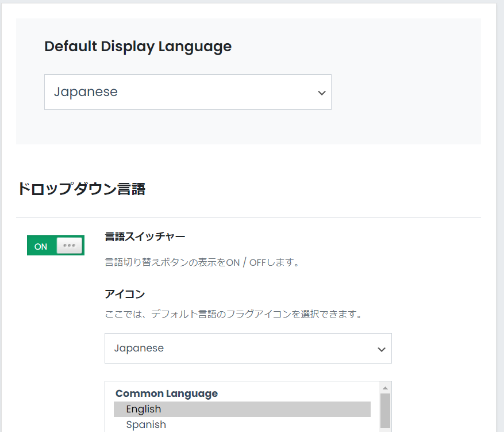Click the 言語スイッチャー label

click(x=145, y=237)
